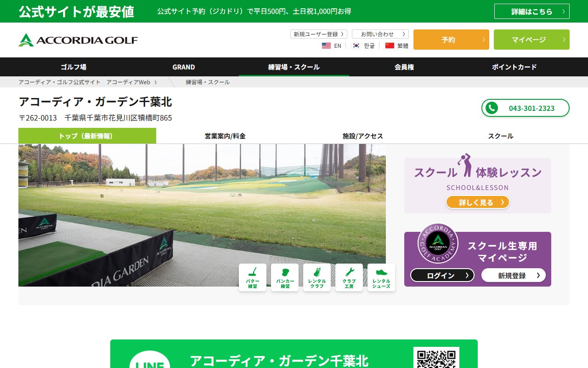Screen dimensions: 588x368
Task: Click 詳しく見る in school lesson banner
Action: pyautogui.click(x=478, y=202)
